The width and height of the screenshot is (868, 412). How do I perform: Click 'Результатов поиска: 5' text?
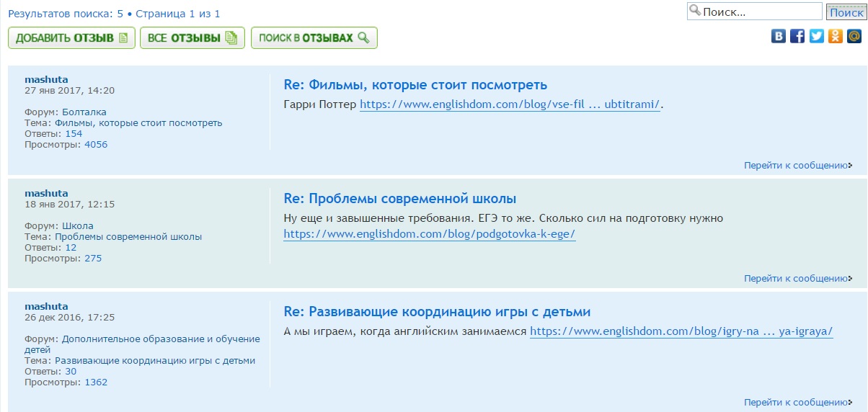coord(66,13)
